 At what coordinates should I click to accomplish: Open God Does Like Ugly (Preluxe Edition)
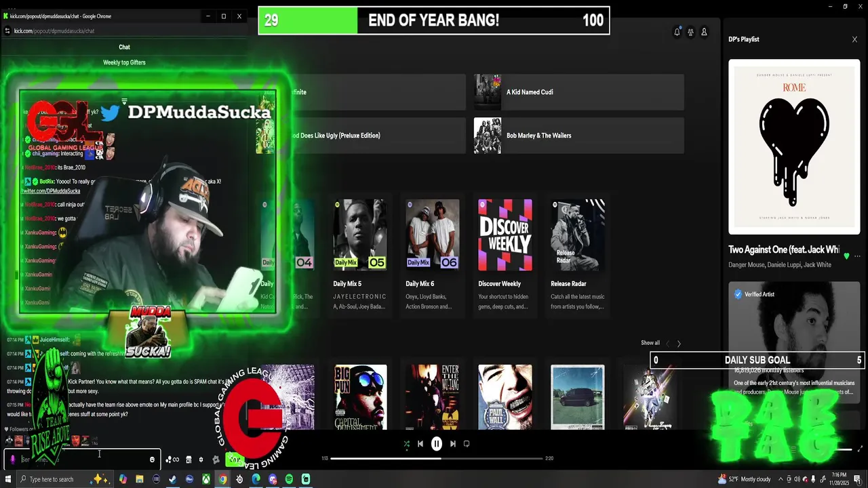point(361,136)
